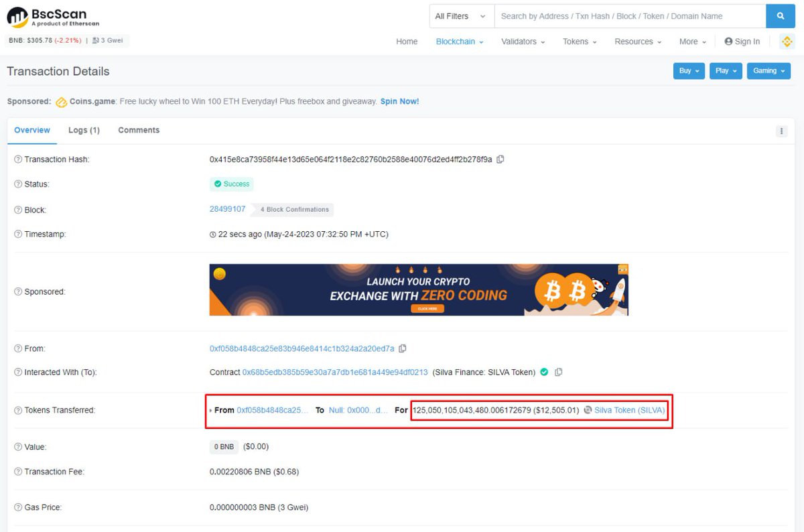Switch to the Logs (1) tab
804x532 pixels.
point(84,130)
